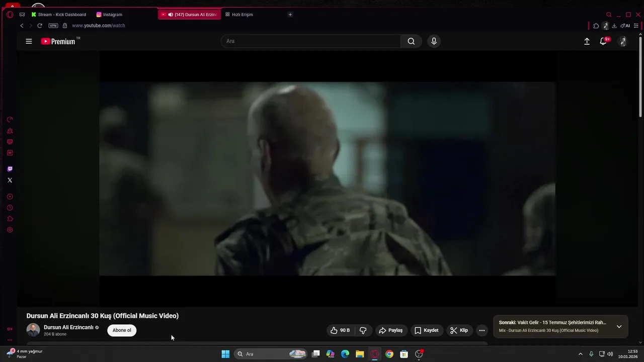The image size is (644, 362).
Task: Click the YouTube search magnifier button
Action: (411, 41)
